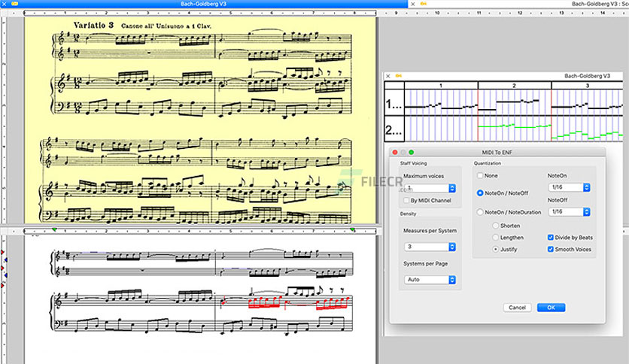Close the piano roll Bach-Goldberg V3 panel
Image resolution: width=629 pixels, height=364 pixels.
tap(388, 76)
